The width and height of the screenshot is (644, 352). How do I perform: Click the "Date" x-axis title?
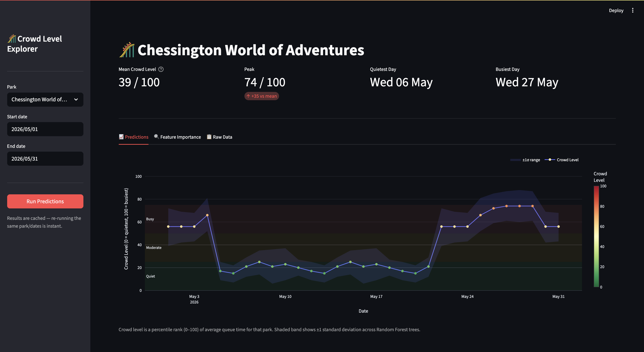(363, 311)
